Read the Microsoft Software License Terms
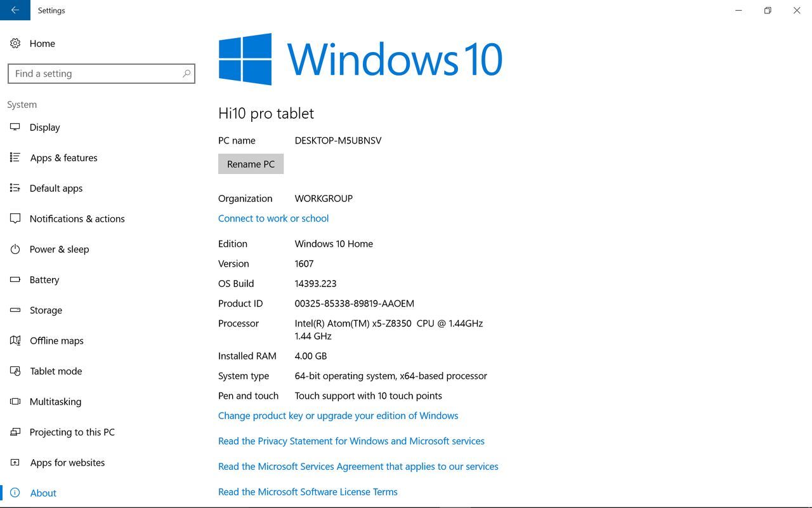812x508 pixels. pos(308,491)
